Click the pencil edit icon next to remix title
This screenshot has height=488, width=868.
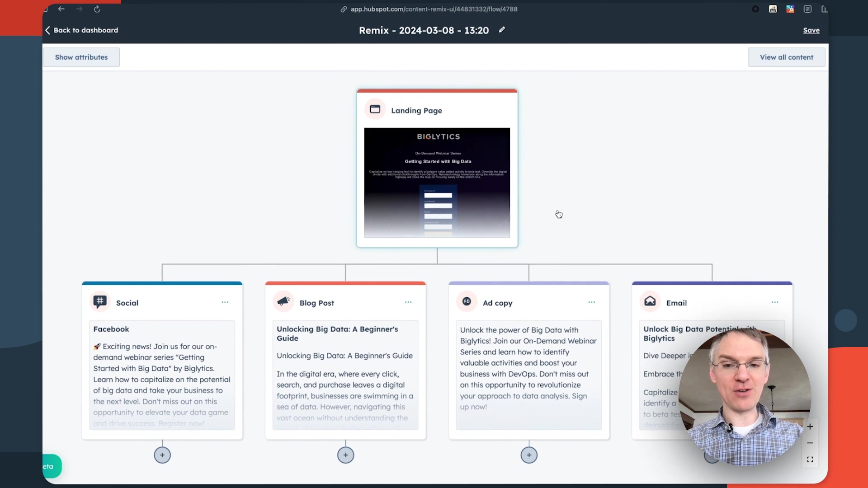tap(502, 30)
